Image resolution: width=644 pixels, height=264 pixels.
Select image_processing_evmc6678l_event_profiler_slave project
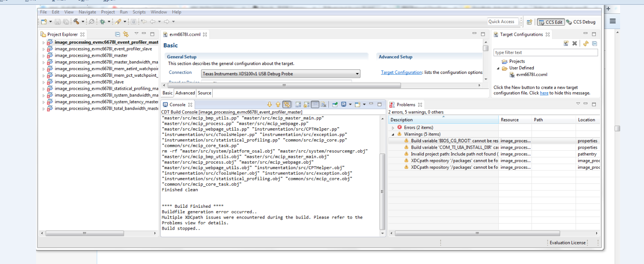103,49
